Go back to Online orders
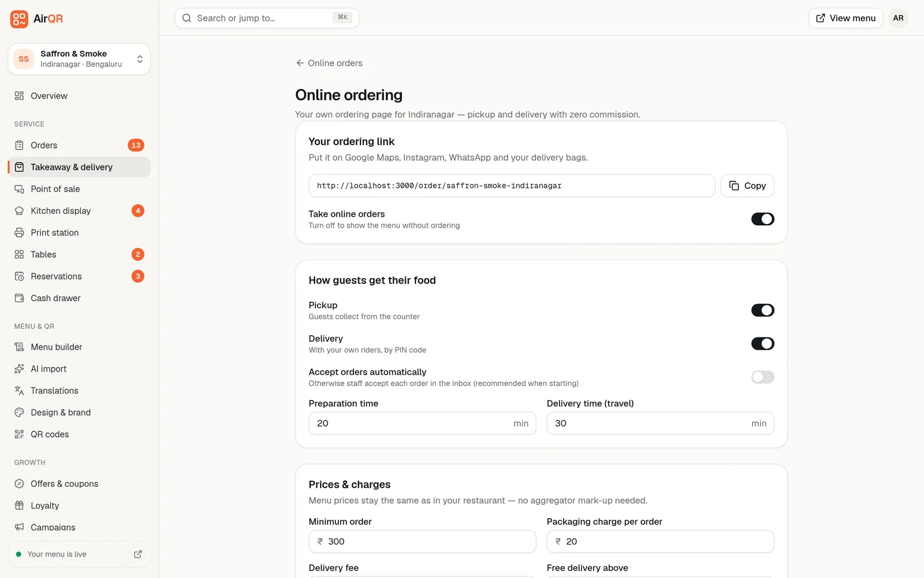 [329, 63]
